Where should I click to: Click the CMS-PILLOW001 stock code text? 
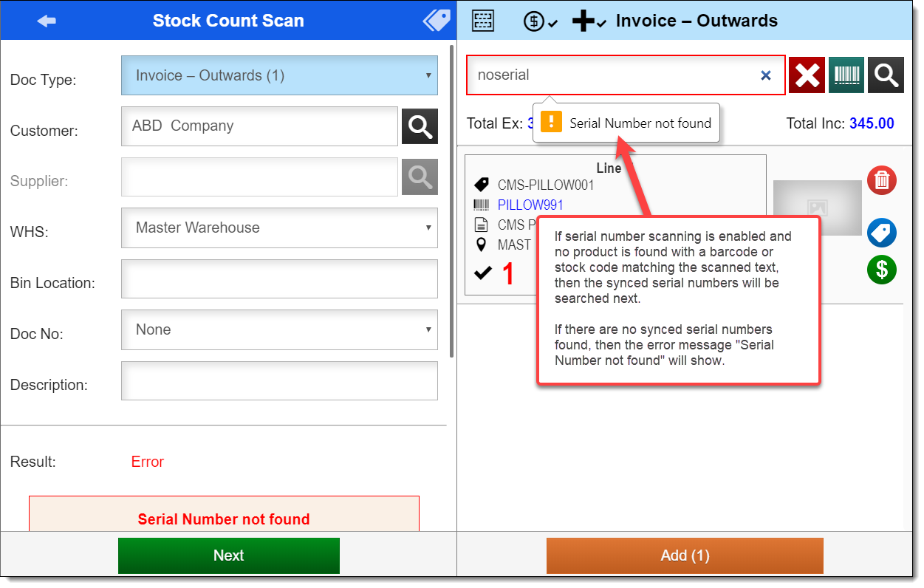point(546,185)
